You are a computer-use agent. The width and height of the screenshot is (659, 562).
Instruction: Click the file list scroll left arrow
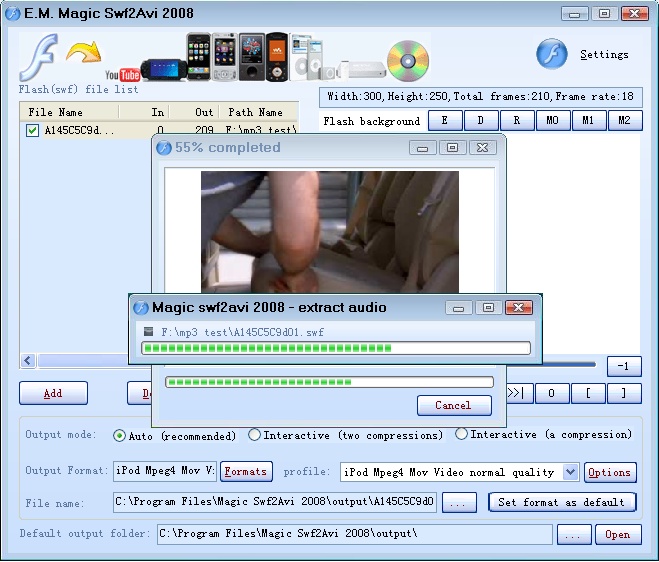coord(28,361)
